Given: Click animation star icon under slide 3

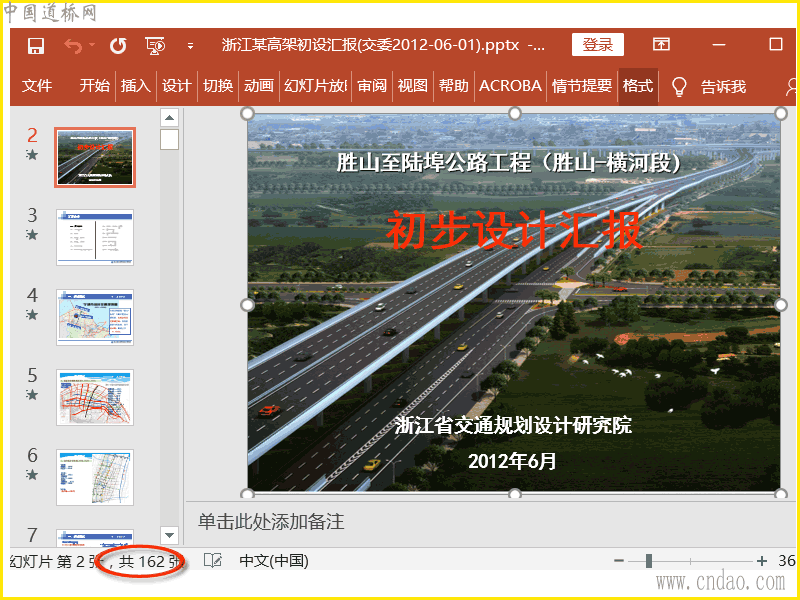Looking at the screenshot, I should (32, 235).
